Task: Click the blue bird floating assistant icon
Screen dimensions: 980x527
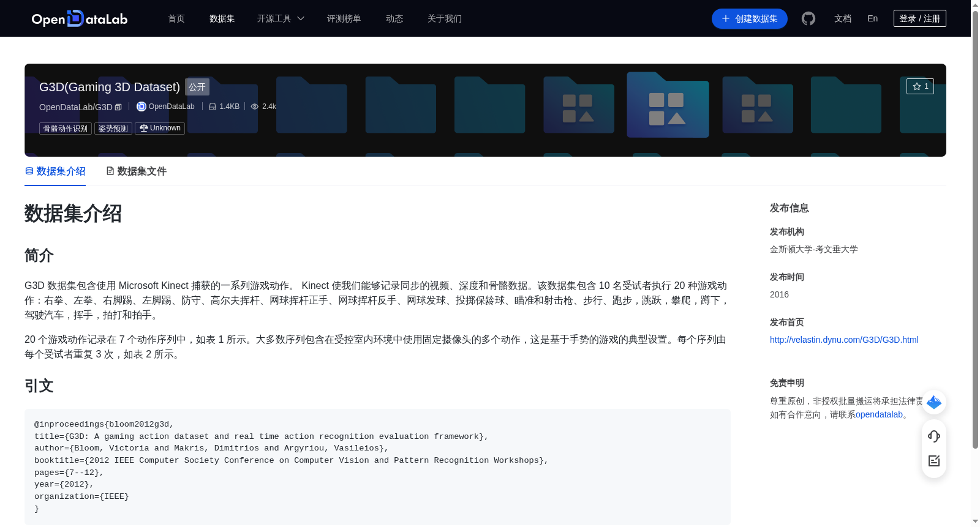Action: pyautogui.click(x=934, y=402)
